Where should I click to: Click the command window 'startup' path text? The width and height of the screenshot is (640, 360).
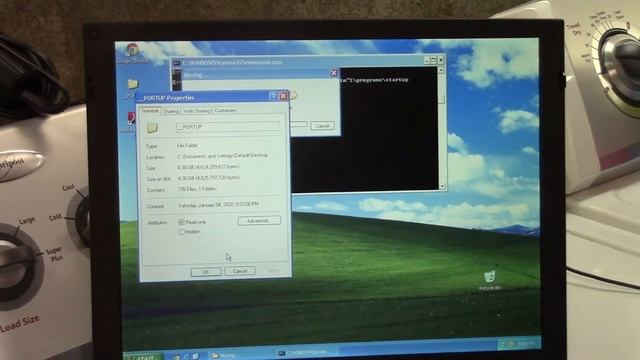pyautogui.click(x=396, y=80)
